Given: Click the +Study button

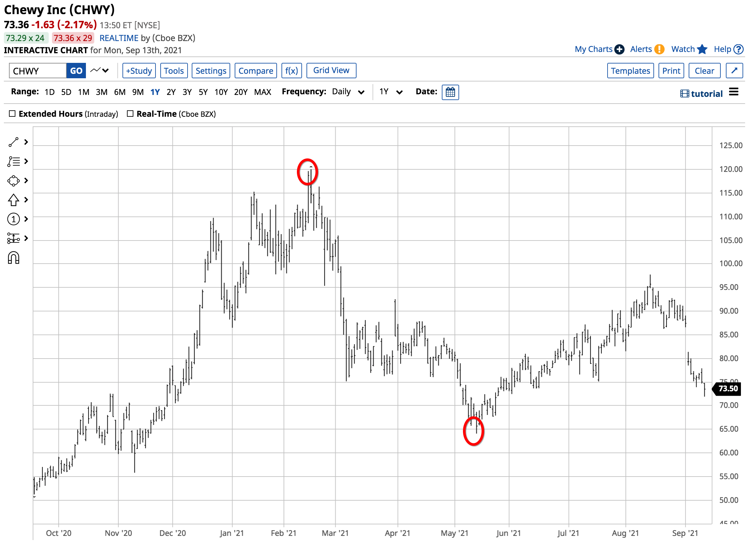Looking at the screenshot, I should pyautogui.click(x=139, y=71).
